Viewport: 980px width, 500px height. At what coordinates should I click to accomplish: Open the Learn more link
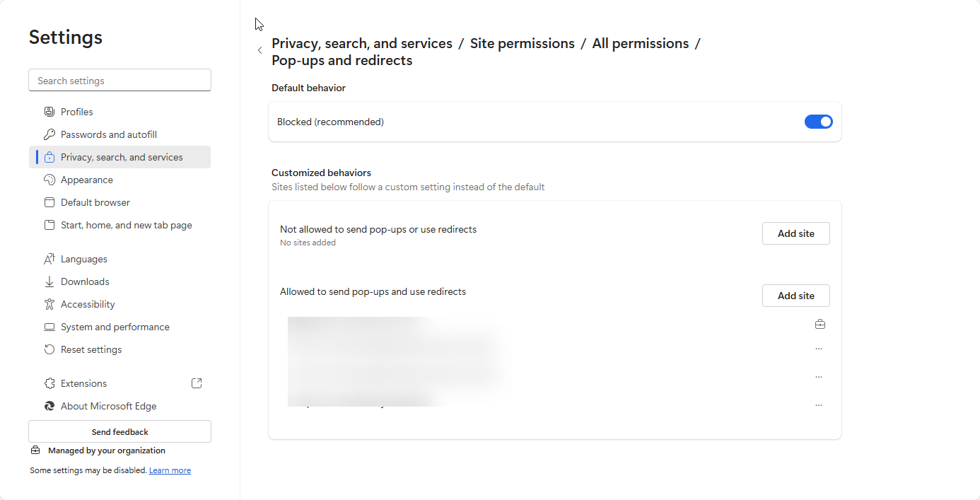(170, 470)
